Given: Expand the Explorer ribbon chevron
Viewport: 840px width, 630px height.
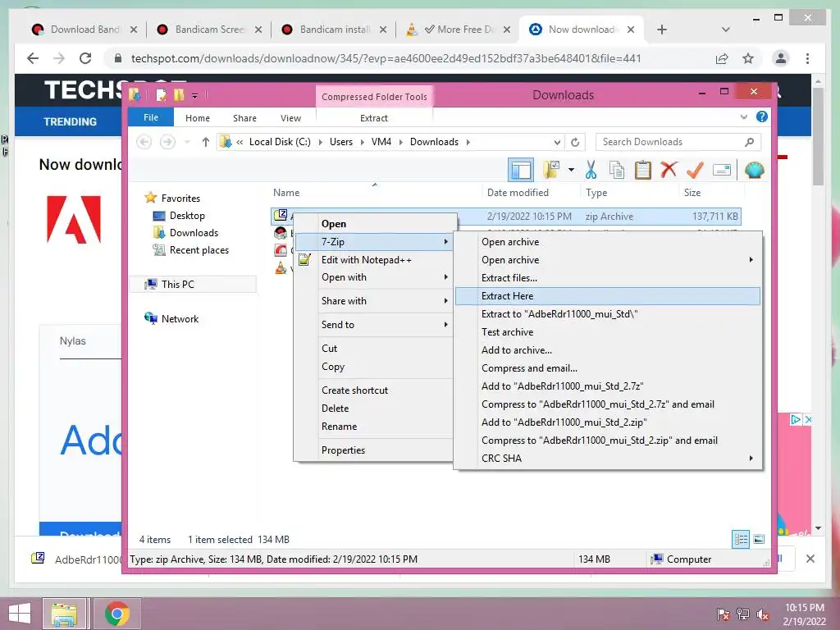Looking at the screenshot, I should [x=743, y=116].
